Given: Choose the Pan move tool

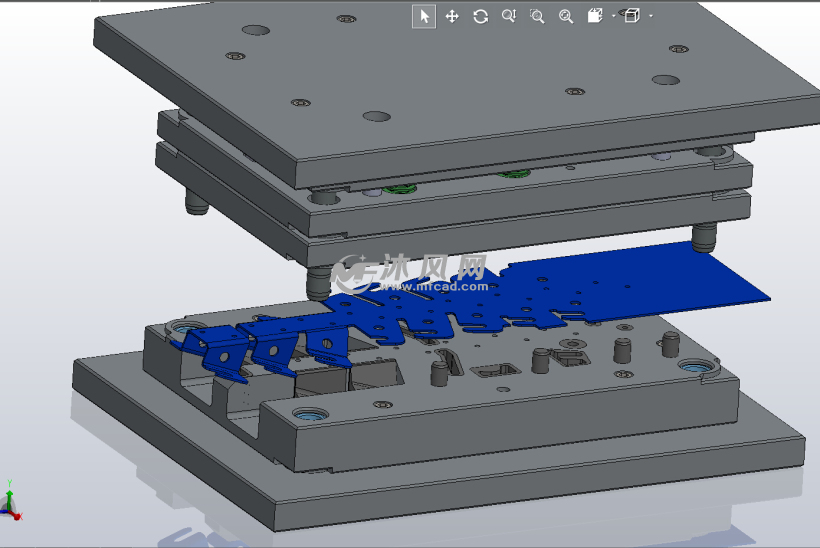Looking at the screenshot, I should point(452,16).
